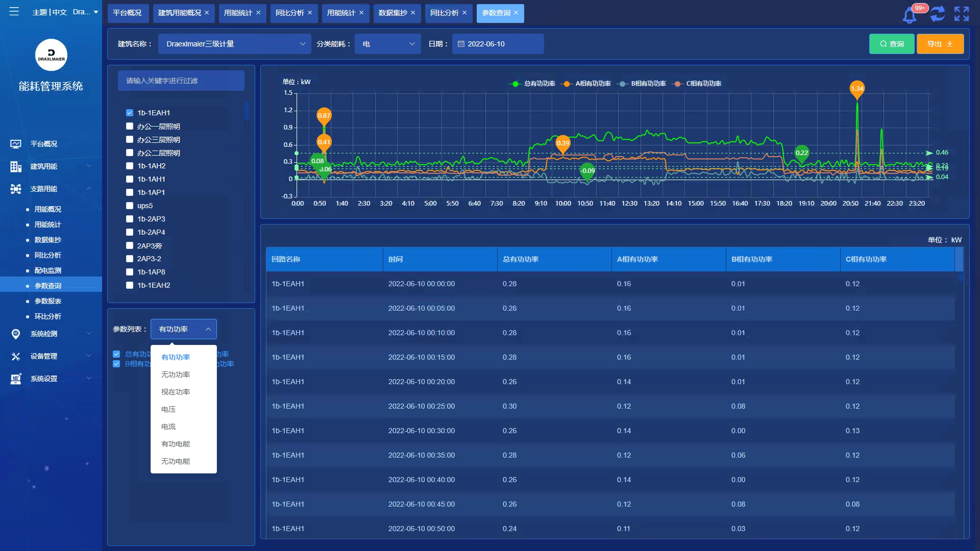Check the ups5 circuit checkbox
Screen dimensions: 980x551
coord(130,206)
